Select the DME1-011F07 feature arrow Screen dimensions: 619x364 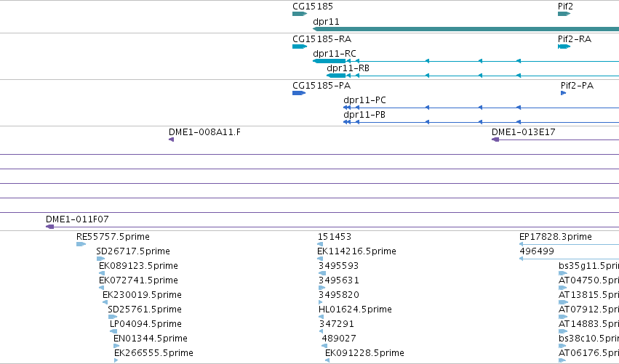click(49, 227)
